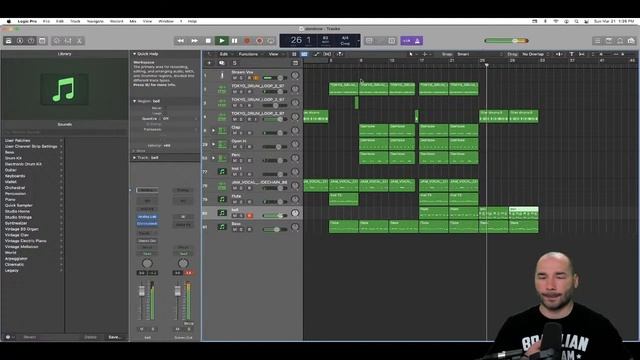Adjust the bell track volume slider

(x=275, y=216)
